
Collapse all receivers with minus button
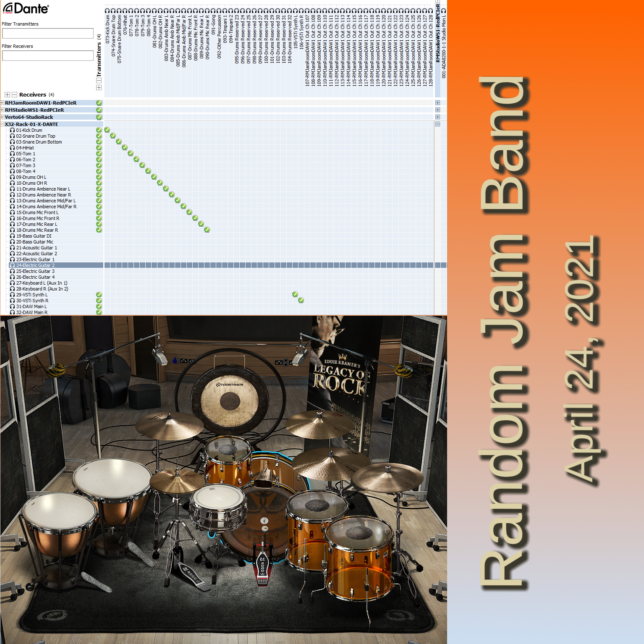pos(14,95)
